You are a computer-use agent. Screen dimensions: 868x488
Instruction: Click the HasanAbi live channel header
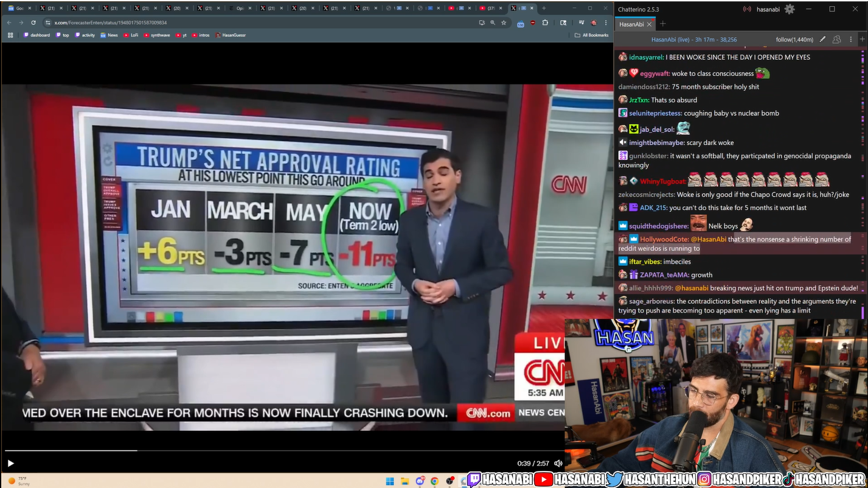point(694,40)
